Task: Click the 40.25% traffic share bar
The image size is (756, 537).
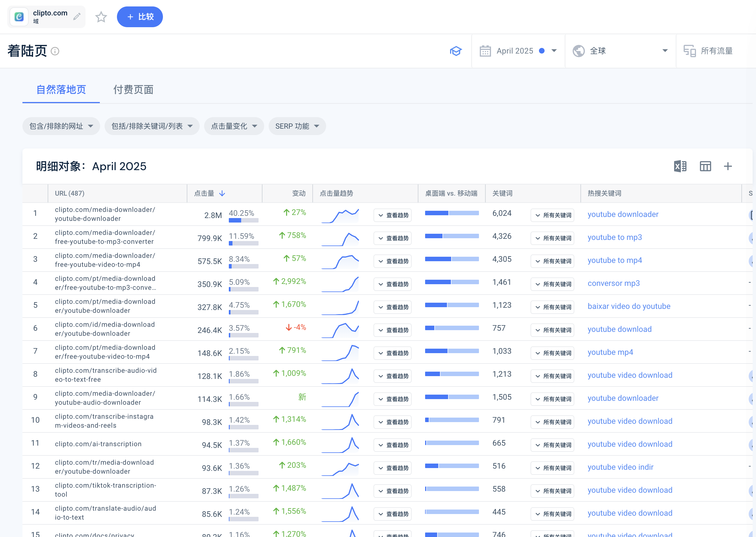Action: [x=243, y=221]
